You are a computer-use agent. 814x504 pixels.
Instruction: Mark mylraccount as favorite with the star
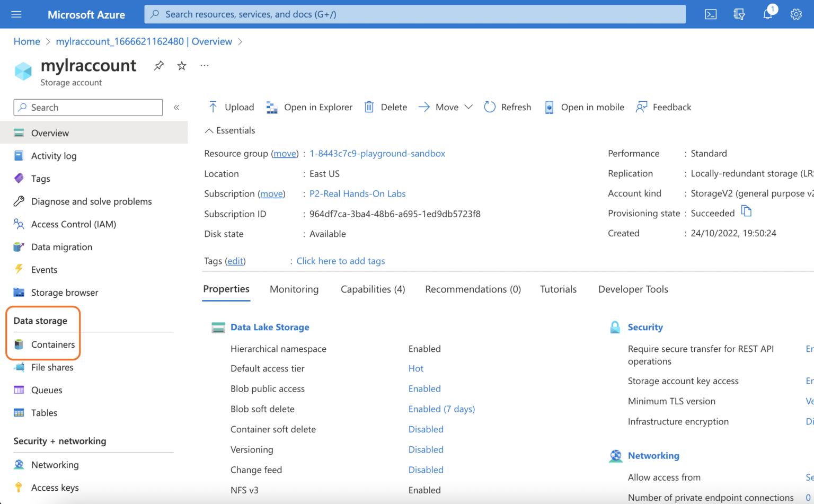click(x=181, y=65)
